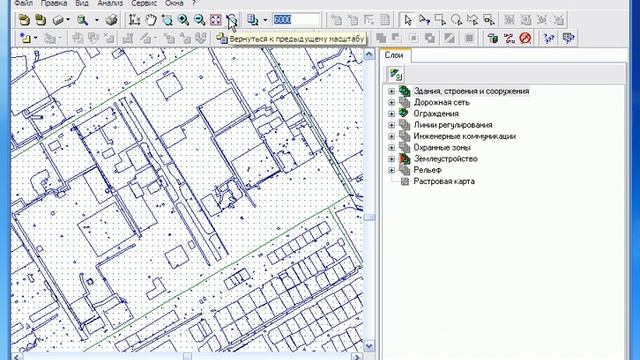Click the full extent view icon

(x=216, y=20)
